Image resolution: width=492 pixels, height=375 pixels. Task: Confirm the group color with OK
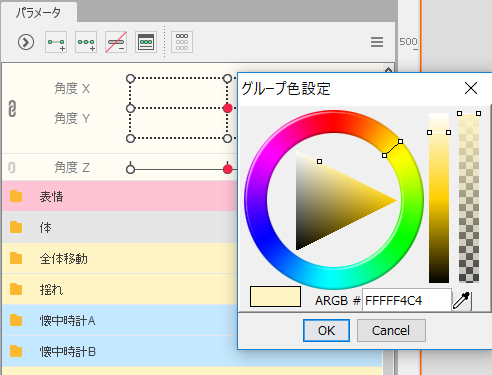point(326,330)
